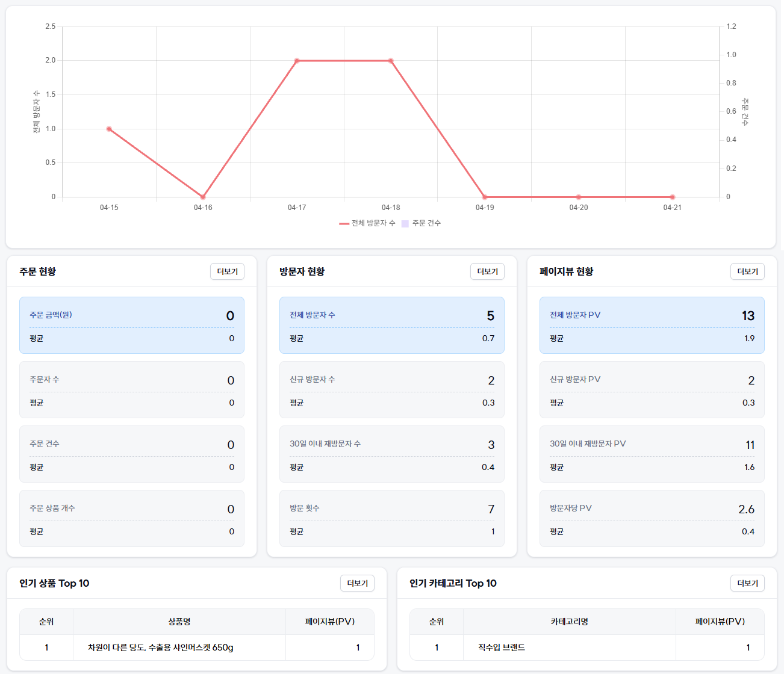Click 더보기 for 인기 카테고리 Top 10
784x674 pixels.
(747, 583)
